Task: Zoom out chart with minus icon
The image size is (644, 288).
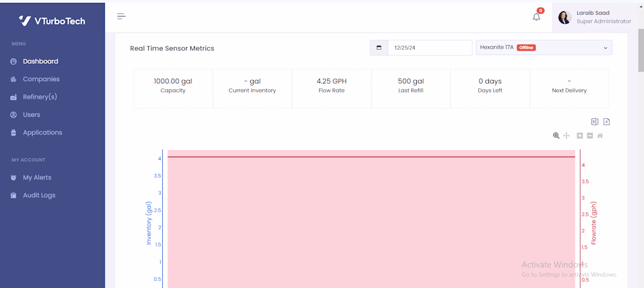Action: (590, 136)
